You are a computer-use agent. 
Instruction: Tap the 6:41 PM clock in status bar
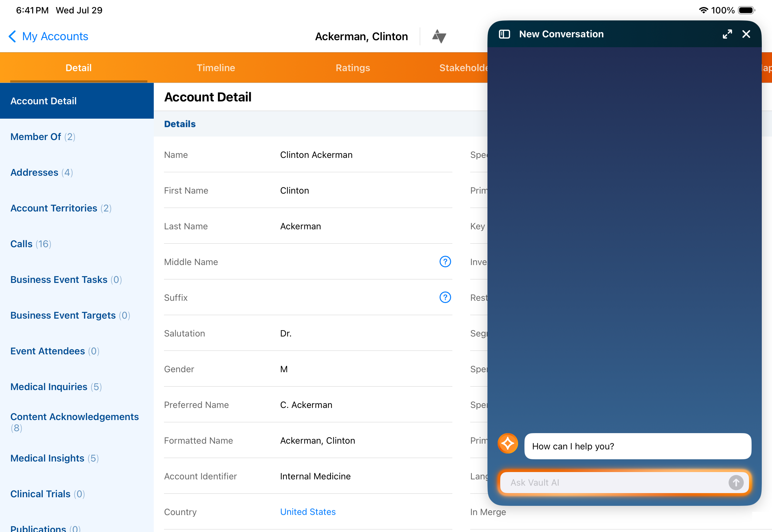[32, 10]
